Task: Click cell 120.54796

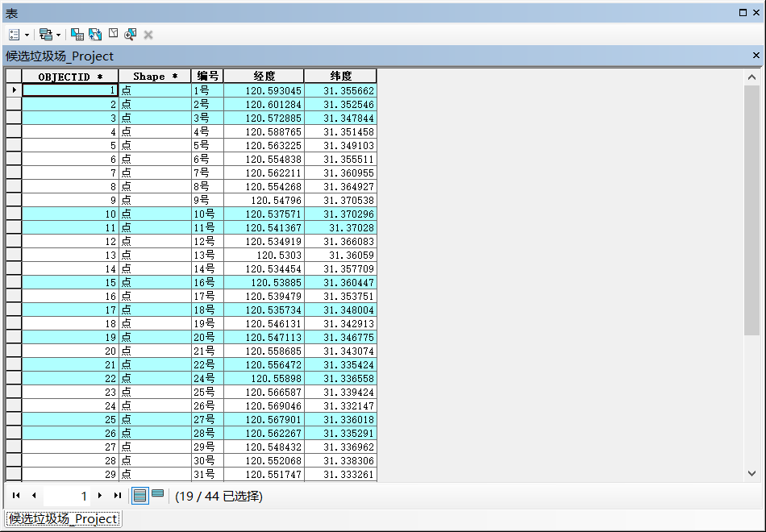Action: [264, 200]
